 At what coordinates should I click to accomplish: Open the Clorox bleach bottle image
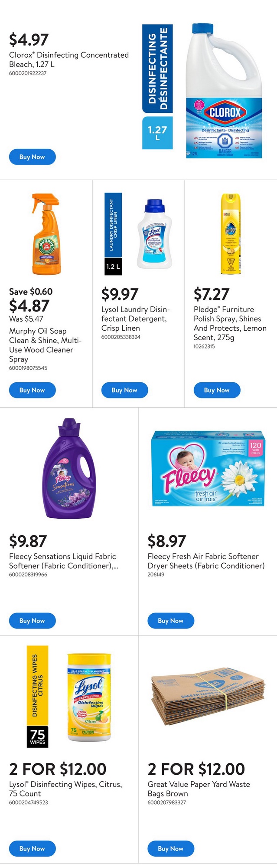coord(224,91)
